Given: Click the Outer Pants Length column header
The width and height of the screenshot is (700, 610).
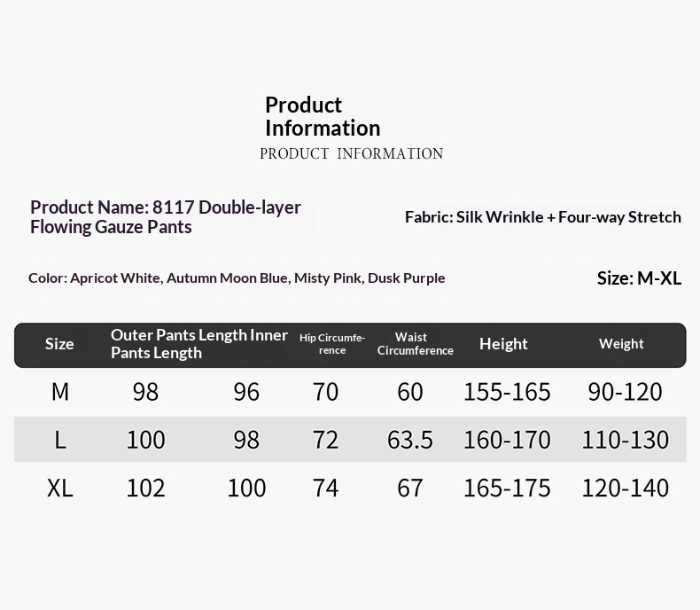Looking at the screenshot, I should [199, 344].
